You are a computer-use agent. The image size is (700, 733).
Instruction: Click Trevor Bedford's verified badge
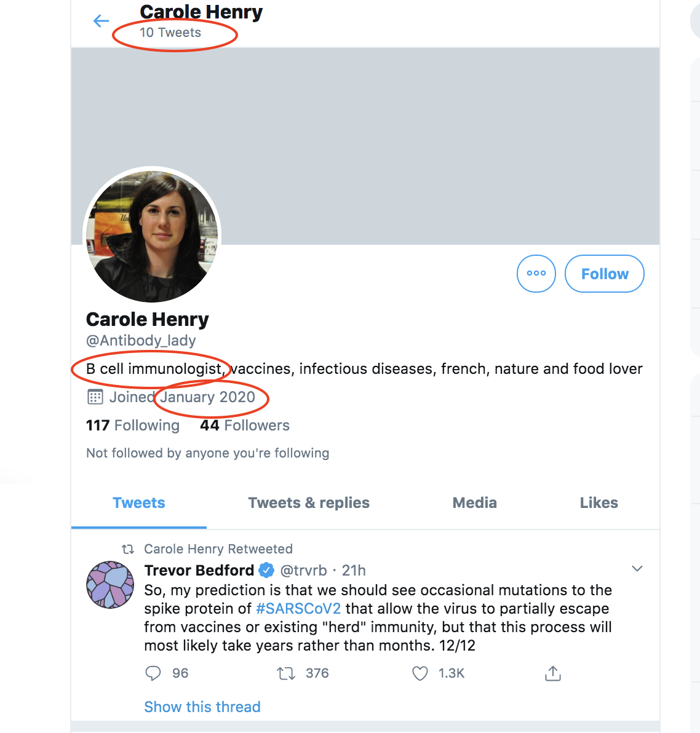coord(266,571)
